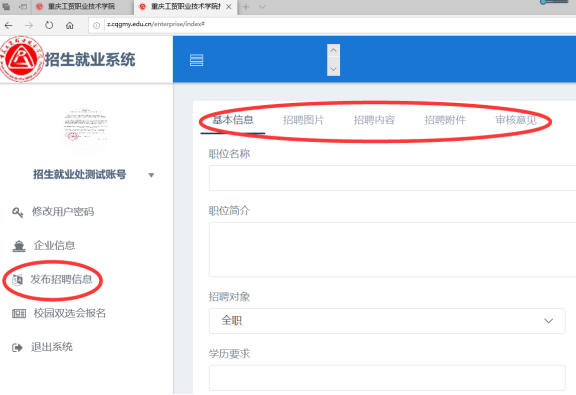This screenshot has width=576, height=395.
Task: Click the up chevron in header
Action: tap(333, 50)
